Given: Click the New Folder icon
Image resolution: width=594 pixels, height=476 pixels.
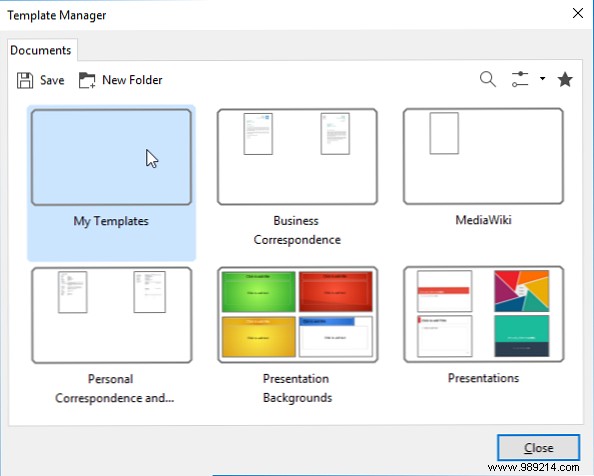Looking at the screenshot, I should [87, 80].
